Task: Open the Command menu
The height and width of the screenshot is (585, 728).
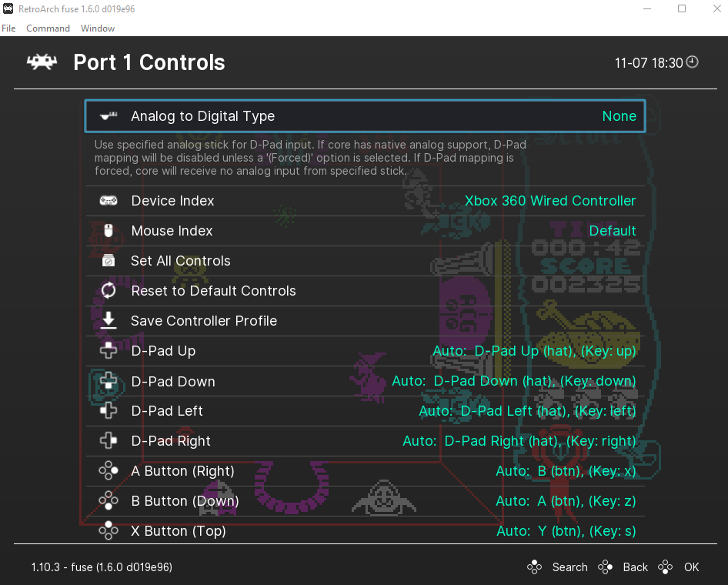Action: tap(48, 28)
